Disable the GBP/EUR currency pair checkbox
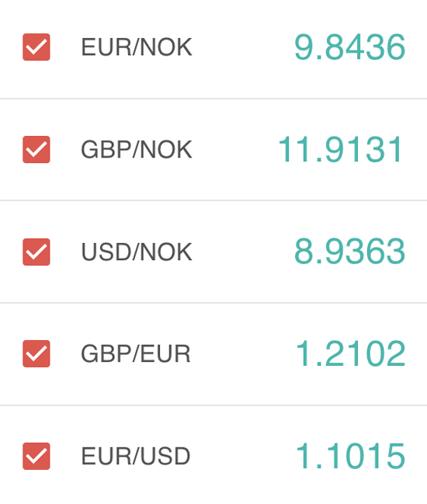This screenshot has width=427, height=504. [x=36, y=353]
